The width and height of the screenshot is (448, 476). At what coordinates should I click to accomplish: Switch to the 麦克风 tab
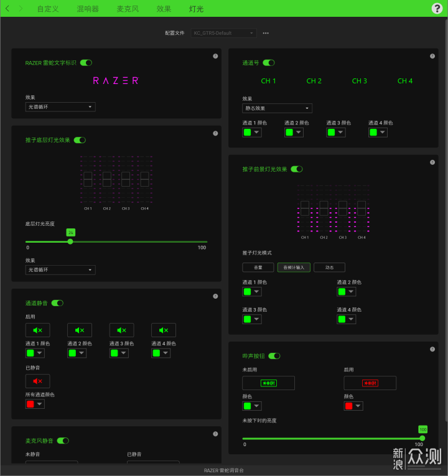click(128, 9)
